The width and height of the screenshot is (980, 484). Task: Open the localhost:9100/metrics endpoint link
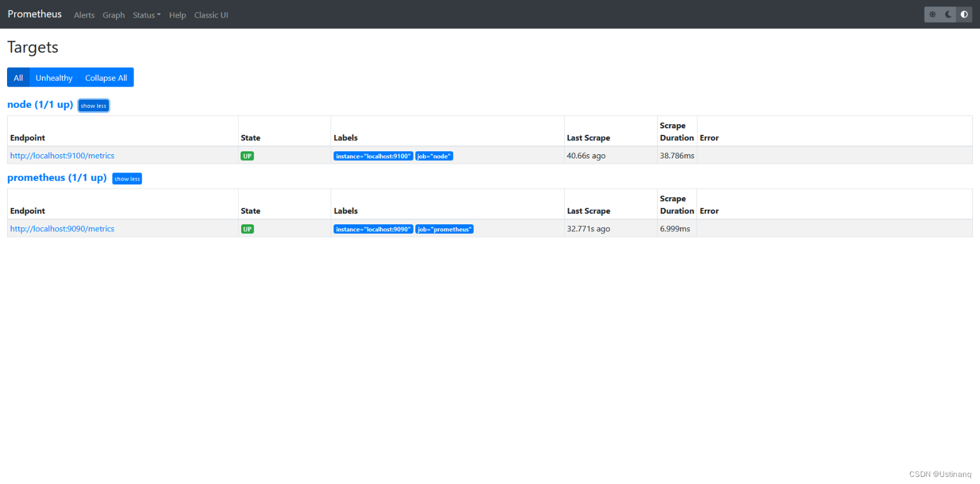coord(62,156)
